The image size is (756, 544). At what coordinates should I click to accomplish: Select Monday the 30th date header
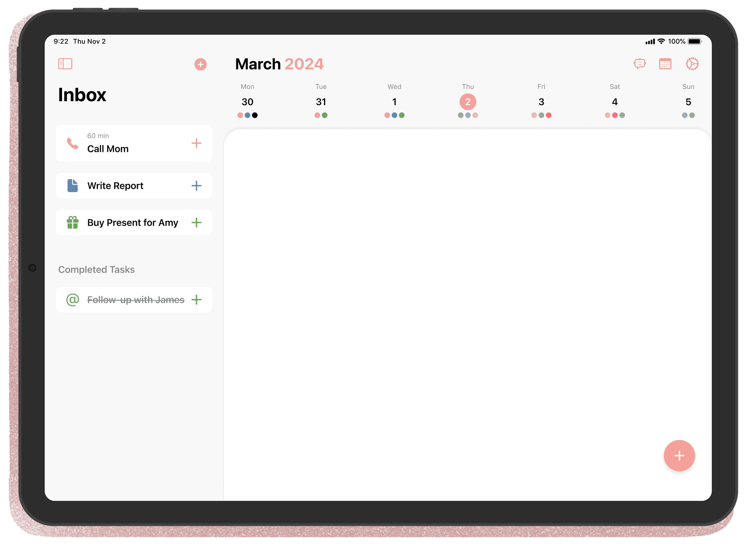(x=247, y=102)
